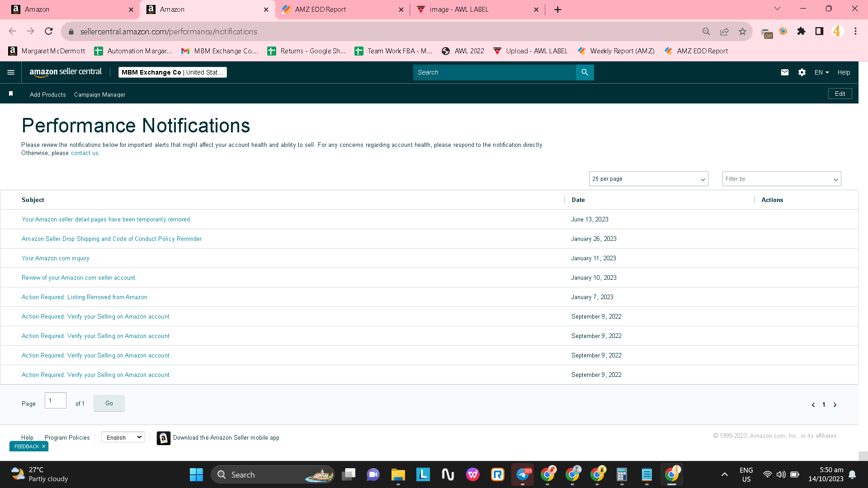Click the Date column header
Image resolution: width=868 pixels, height=488 pixels.
[x=578, y=200]
